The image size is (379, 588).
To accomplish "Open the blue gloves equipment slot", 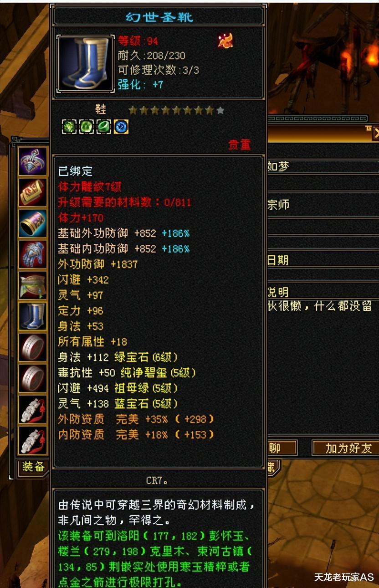I will coord(33,254).
